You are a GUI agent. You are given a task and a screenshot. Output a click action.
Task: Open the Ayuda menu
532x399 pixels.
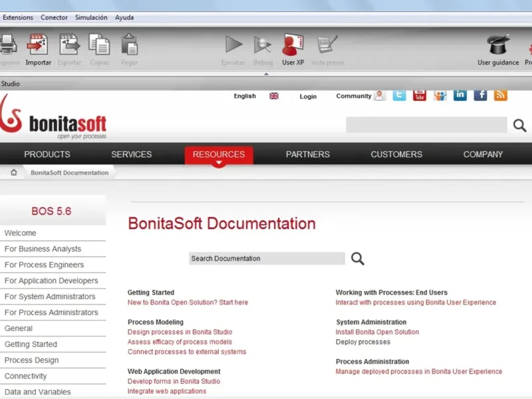(x=124, y=17)
